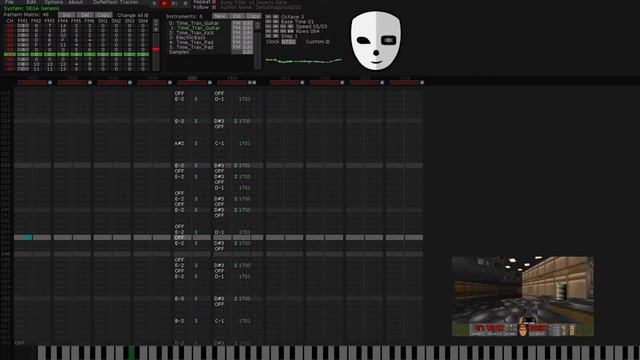Click top arrow of Pattern Matrix scrollbar
This screenshot has width=640, height=360.
(156, 20)
